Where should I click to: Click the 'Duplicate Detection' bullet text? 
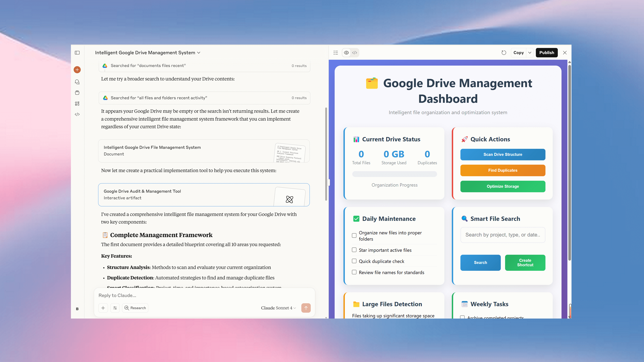click(190, 278)
